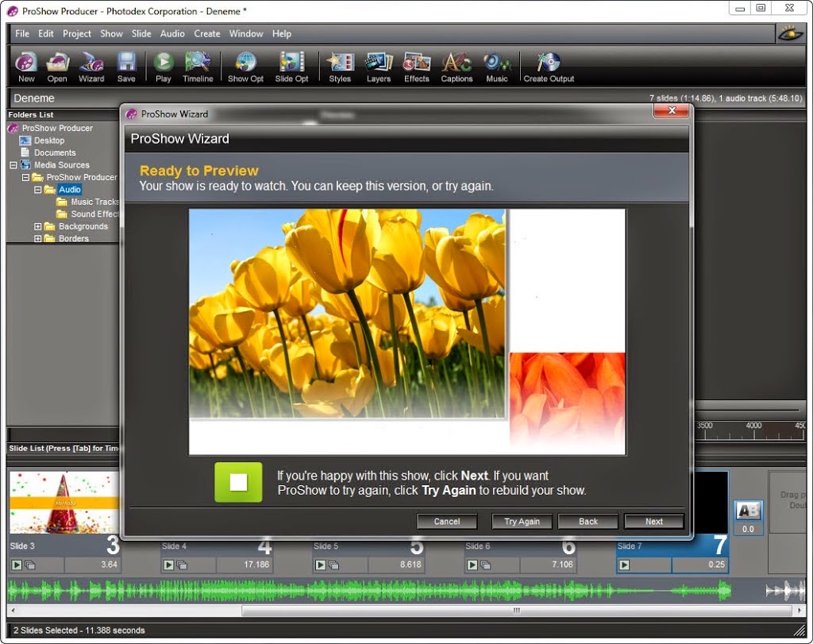Expand the Backgrounds folder node
813x644 pixels.
(x=38, y=226)
